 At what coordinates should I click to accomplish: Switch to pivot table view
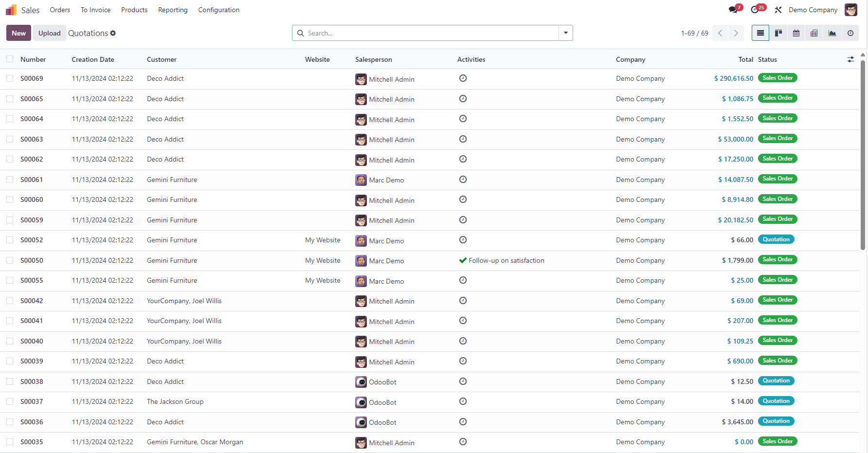(x=814, y=33)
